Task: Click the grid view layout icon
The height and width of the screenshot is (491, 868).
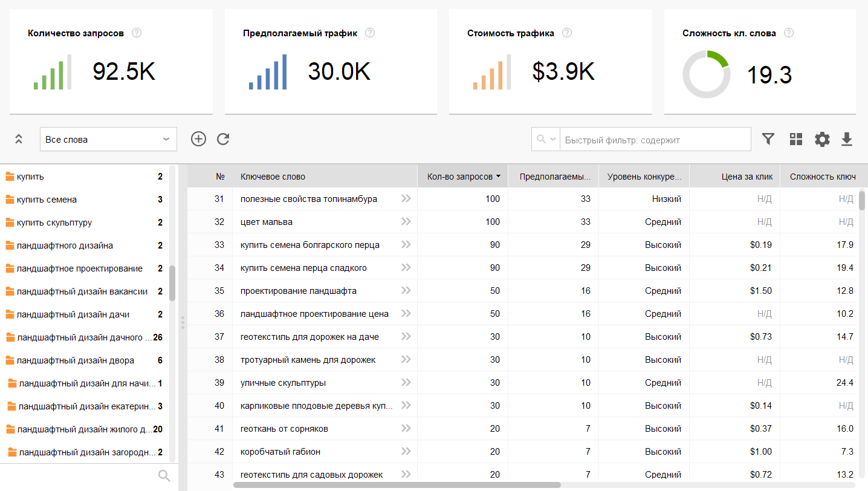Action: pos(796,139)
